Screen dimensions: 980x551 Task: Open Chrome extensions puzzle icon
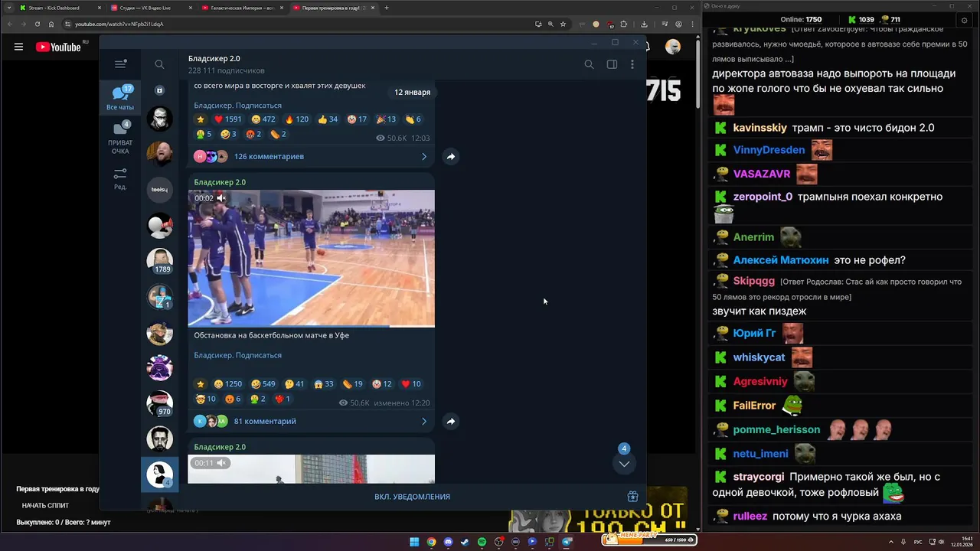[623, 24]
